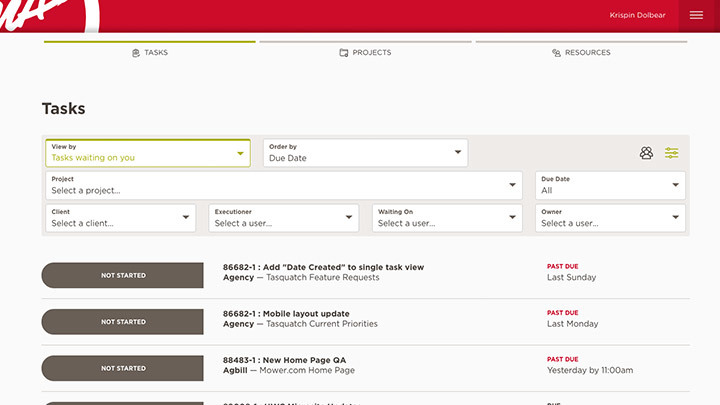Click the team members group icon
Image resolution: width=720 pixels, height=405 pixels.
646,153
